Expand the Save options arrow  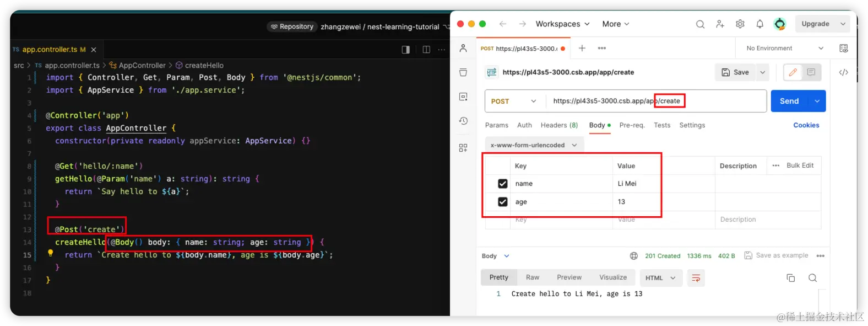pyautogui.click(x=762, y=72)
